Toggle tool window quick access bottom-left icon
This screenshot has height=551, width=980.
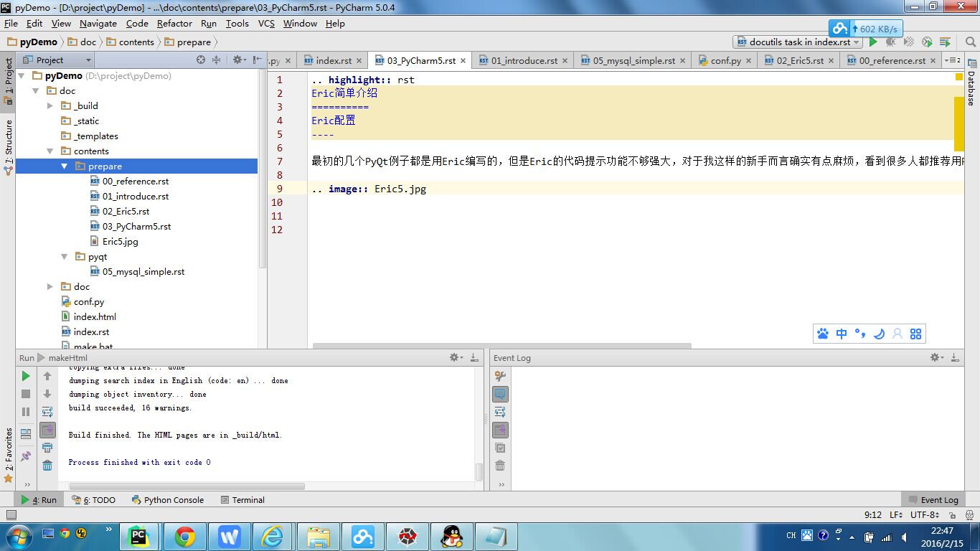(11, 515)
